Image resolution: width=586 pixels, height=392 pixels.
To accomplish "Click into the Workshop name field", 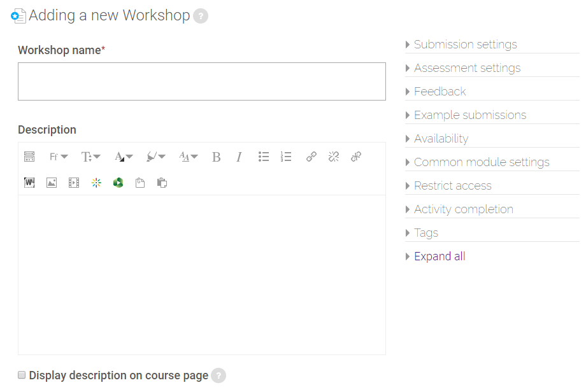I will [202, 81].
